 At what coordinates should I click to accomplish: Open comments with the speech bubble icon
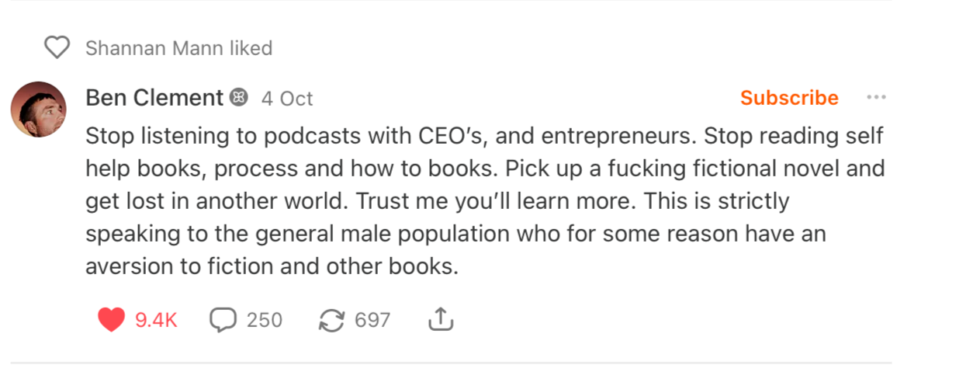click(x=223, y=319)
